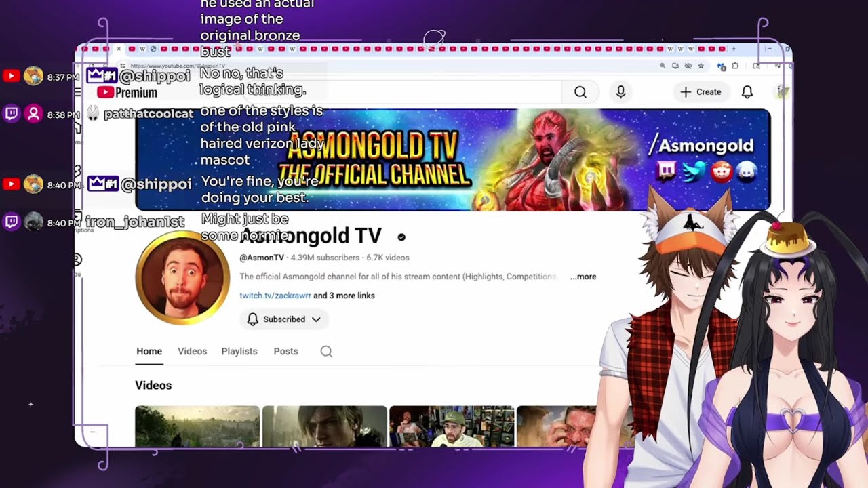This screenshot has width=868, height=488.
Task: Click the Create button
Action: pyautogui.click(x=701, y=92)
